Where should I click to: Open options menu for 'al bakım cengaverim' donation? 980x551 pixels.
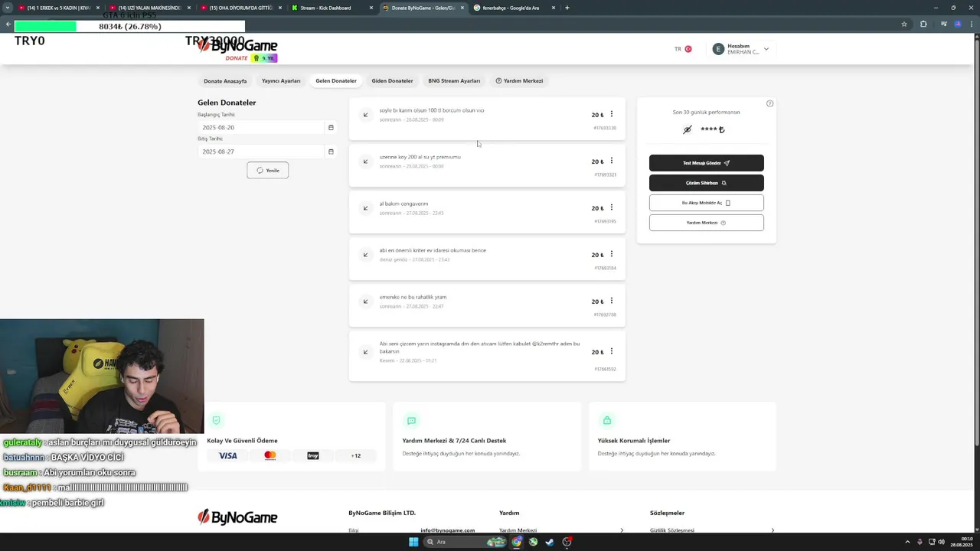click(x=611, y=207)
